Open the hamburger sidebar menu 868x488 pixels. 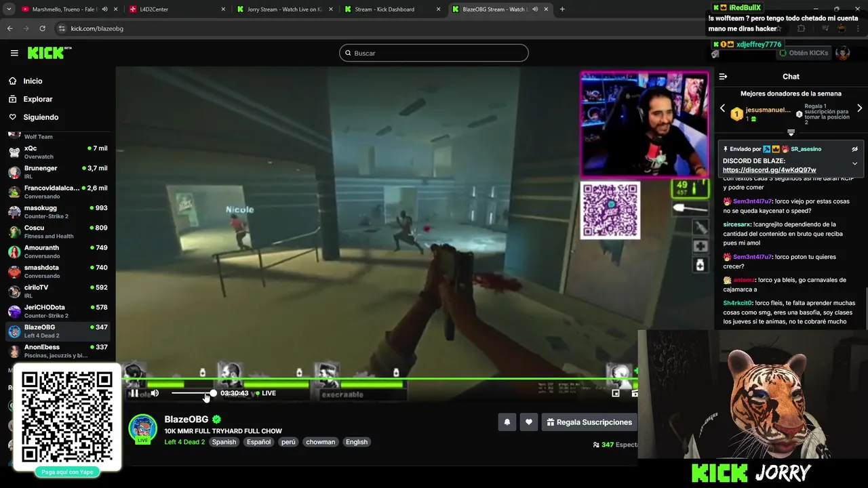(14, 53)
